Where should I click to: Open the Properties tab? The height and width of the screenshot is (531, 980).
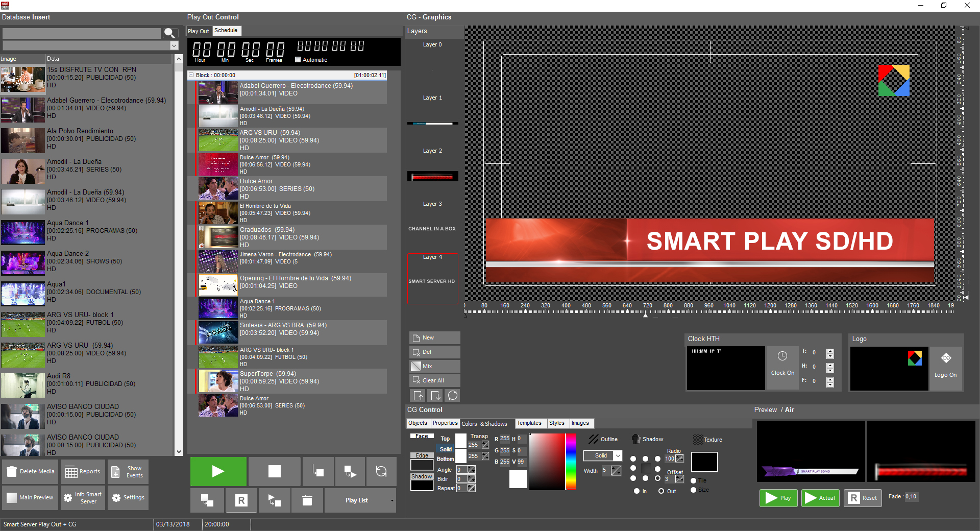coord(445,423)
